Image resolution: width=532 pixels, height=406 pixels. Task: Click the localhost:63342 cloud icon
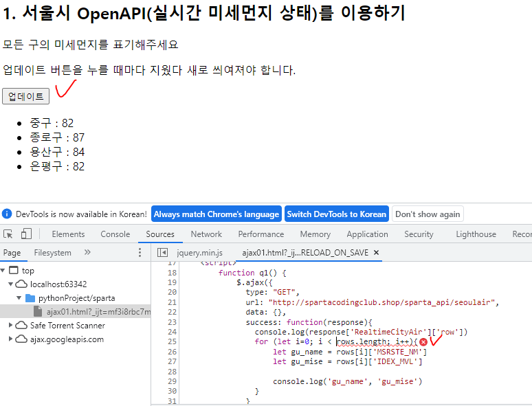click(21, 284)
